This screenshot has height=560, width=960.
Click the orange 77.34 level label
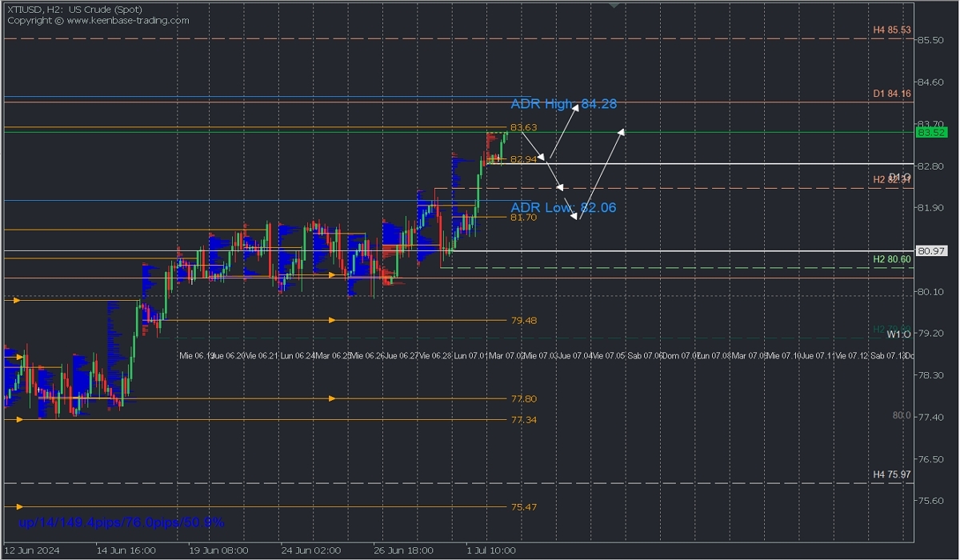point(523,419)
